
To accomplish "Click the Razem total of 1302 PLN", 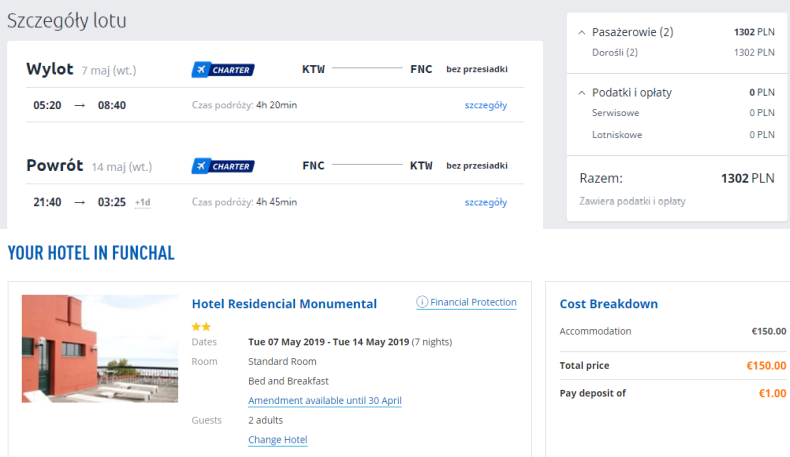I will coord(747,179).
